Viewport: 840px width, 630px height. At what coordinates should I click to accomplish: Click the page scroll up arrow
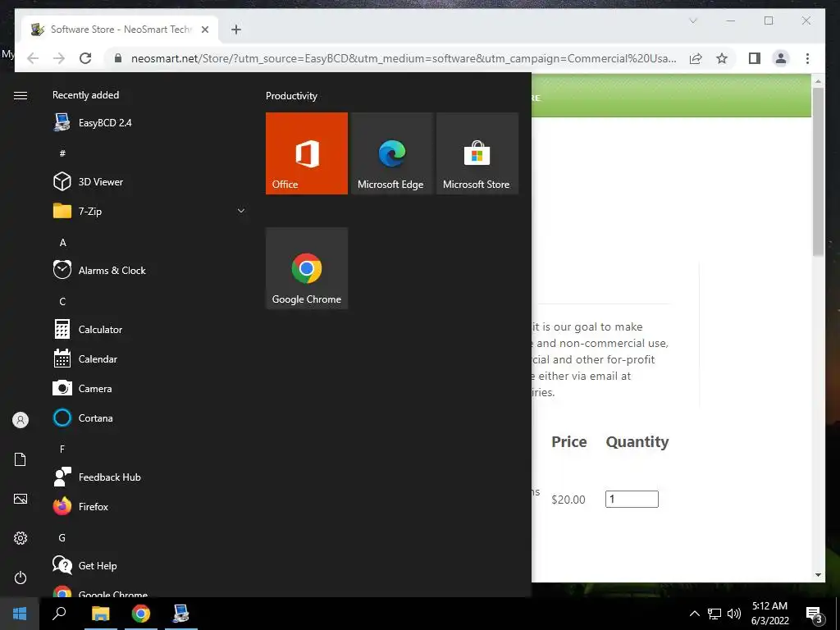click(818, 81)
